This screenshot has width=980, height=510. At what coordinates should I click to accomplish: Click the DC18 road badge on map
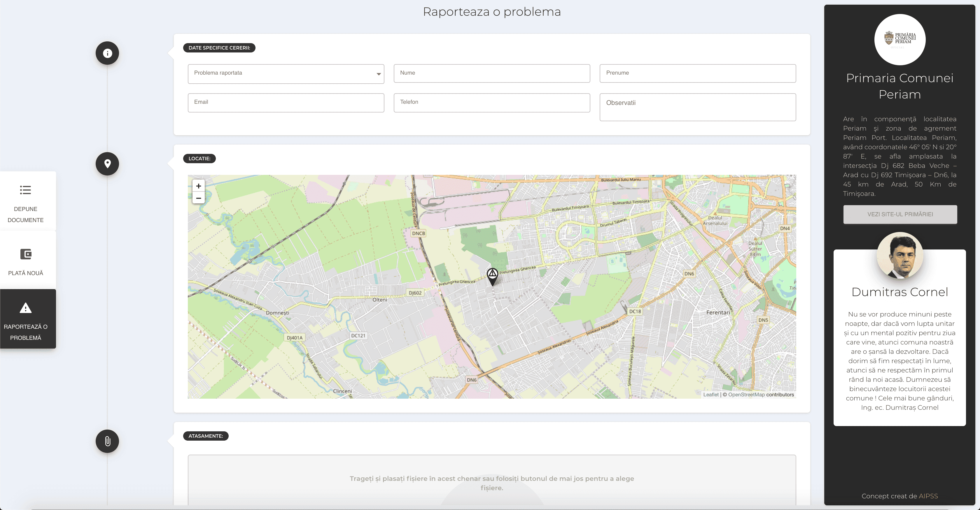(635, 311)
